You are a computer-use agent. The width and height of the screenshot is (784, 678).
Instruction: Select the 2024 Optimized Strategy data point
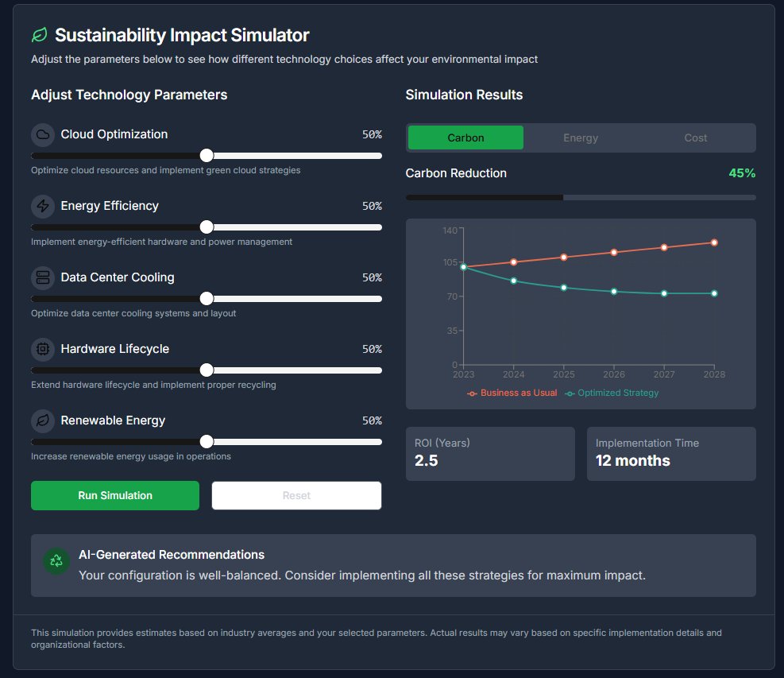(x=513, y=281)
